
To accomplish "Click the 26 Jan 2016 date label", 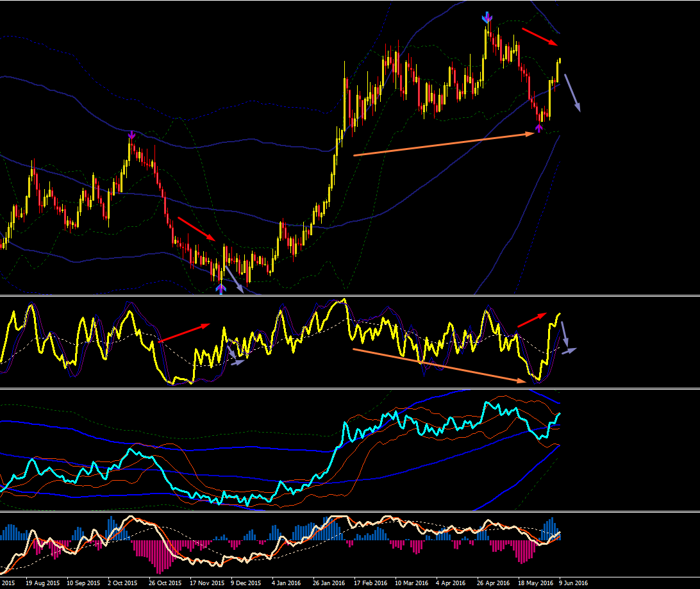I will 329,583.
